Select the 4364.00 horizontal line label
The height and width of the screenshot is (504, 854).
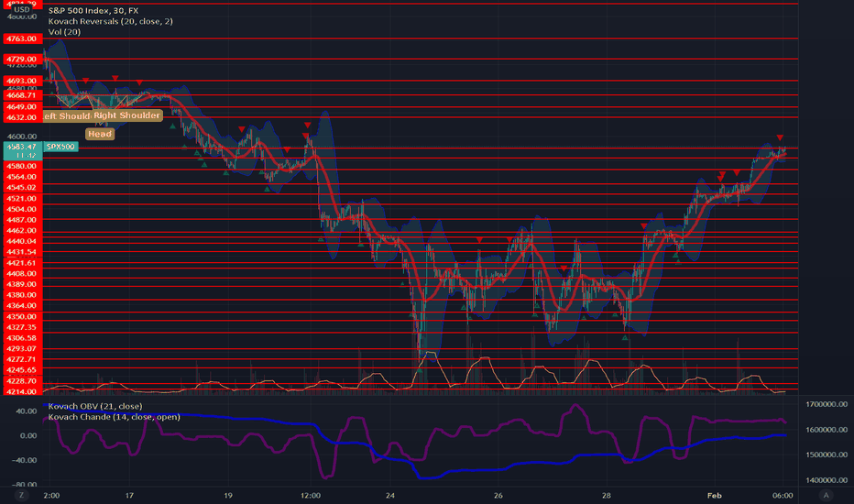tap(22, 306)
